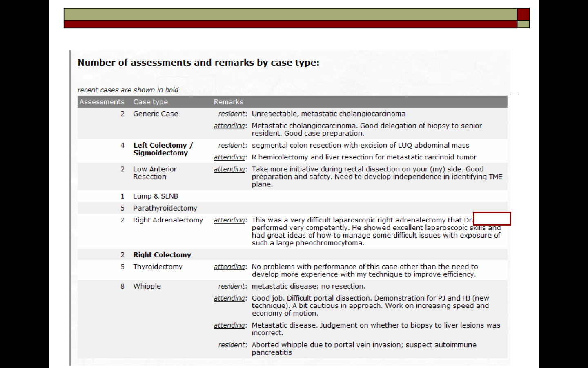Select the 'Parathyroidectomy' case type
The width and height of the screenshot is (588, 368).
click(x=165, y=208)
